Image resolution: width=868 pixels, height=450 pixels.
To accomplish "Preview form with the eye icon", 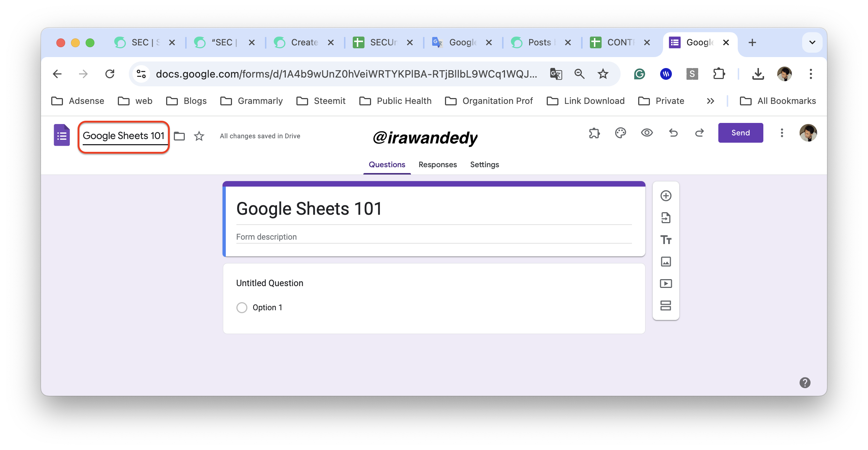I will coord(647,133).
